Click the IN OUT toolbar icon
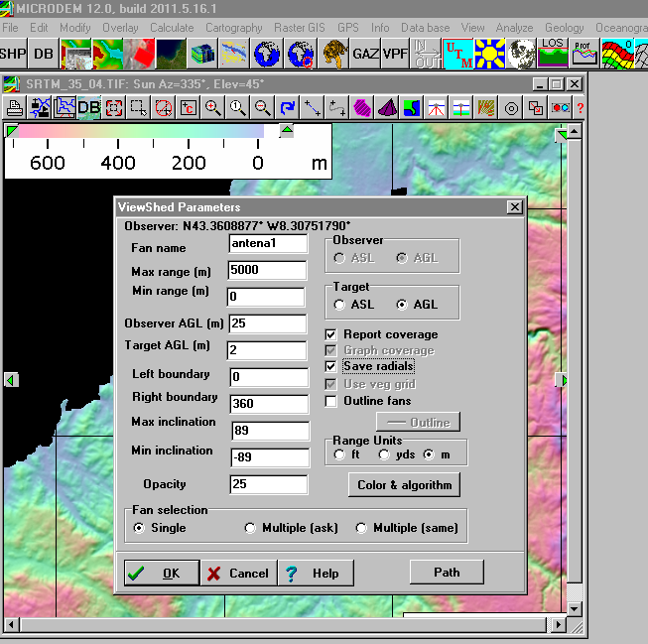The width and height of the screenshot is (648, 644). click(x=426, y=54)
